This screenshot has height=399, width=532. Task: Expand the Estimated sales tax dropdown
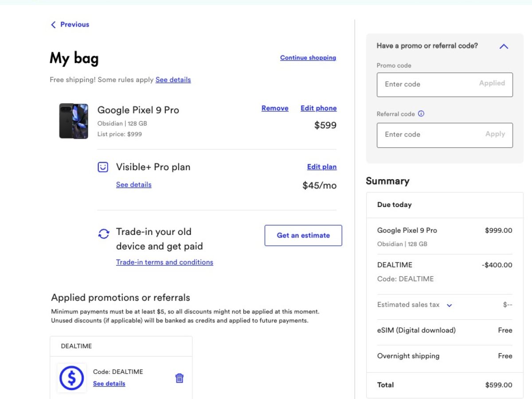coord(449,305)
